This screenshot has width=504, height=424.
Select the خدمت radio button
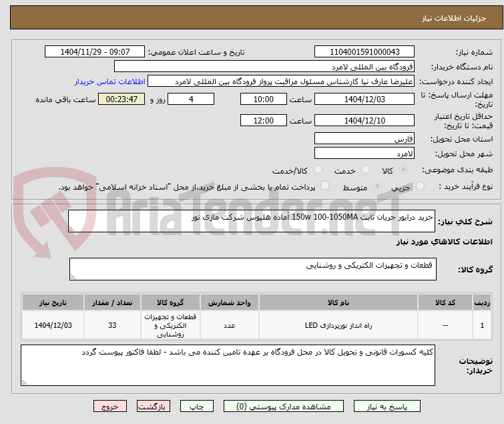[x=365, y=170]
